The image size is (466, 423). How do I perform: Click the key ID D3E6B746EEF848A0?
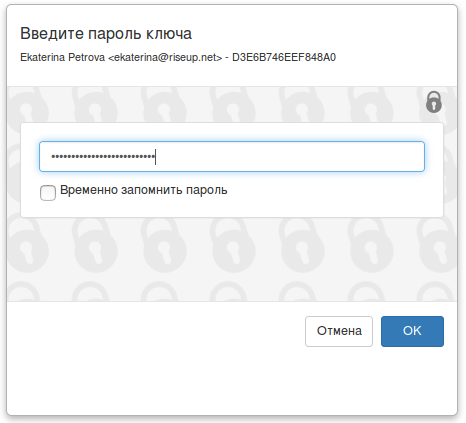point(284,57)
